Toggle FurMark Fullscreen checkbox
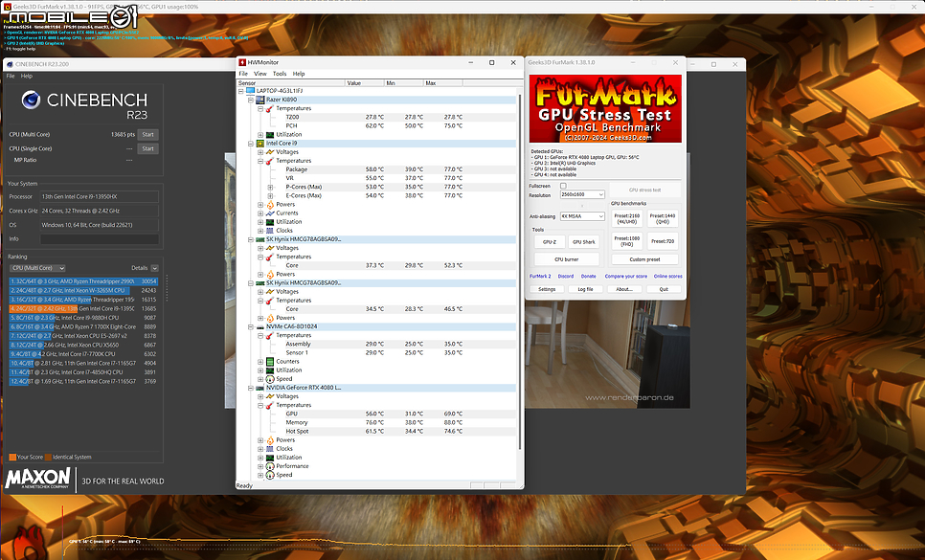925x560 pixels. [563, 186]
